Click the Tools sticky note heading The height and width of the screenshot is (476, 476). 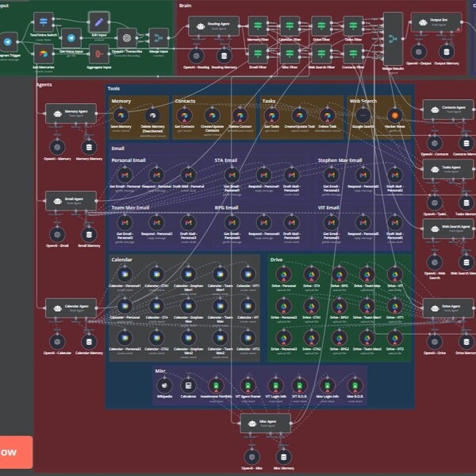(113, 88)
